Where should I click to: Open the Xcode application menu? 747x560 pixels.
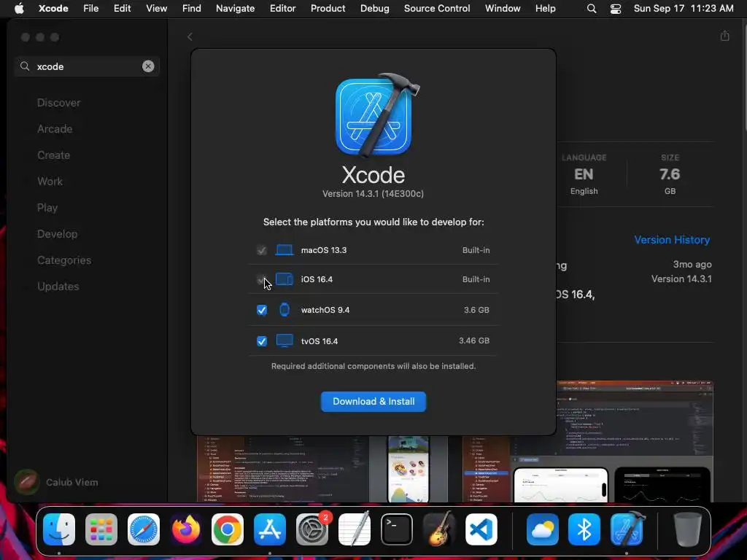(x=53, y=8)
